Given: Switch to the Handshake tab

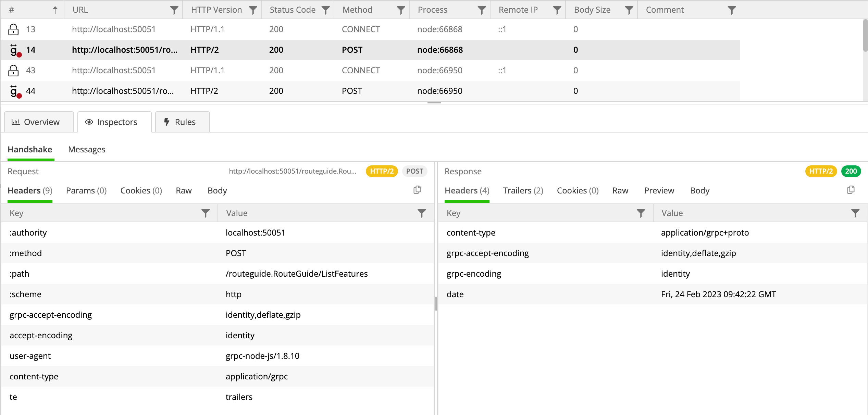Looking at the screenshot, I should 30,149.
